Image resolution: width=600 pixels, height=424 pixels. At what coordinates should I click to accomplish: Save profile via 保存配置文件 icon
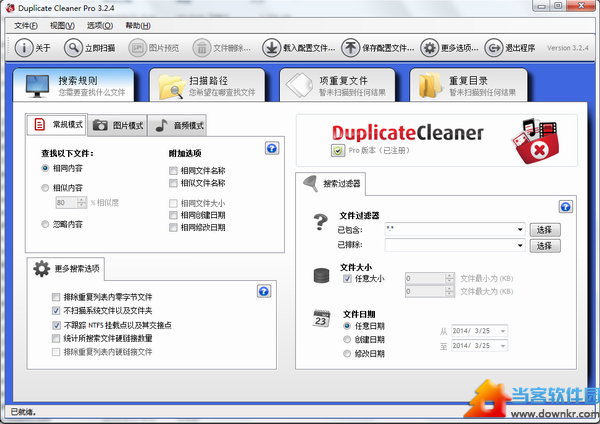click(x=351, y=48)
